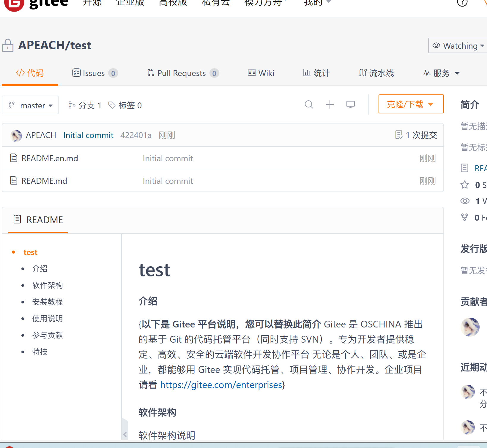The image size is (487, 448).
Task: Click APEACH avatar in commit row
Action: 16,136
